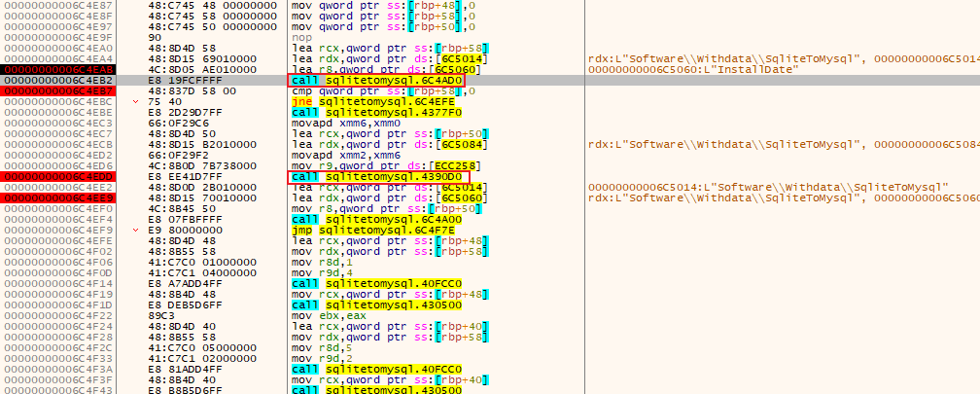This screenshot has width=980, height=394.
Task: Toggle the breakpoint at address 00000000006C4EB7
Action: (58, 91)
